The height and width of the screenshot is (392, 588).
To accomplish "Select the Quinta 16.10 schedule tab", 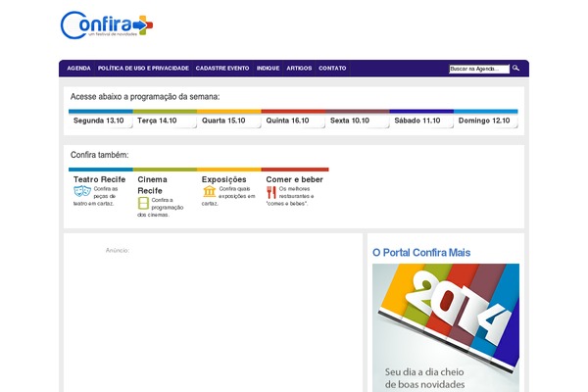I will click(x=293, y=121).
